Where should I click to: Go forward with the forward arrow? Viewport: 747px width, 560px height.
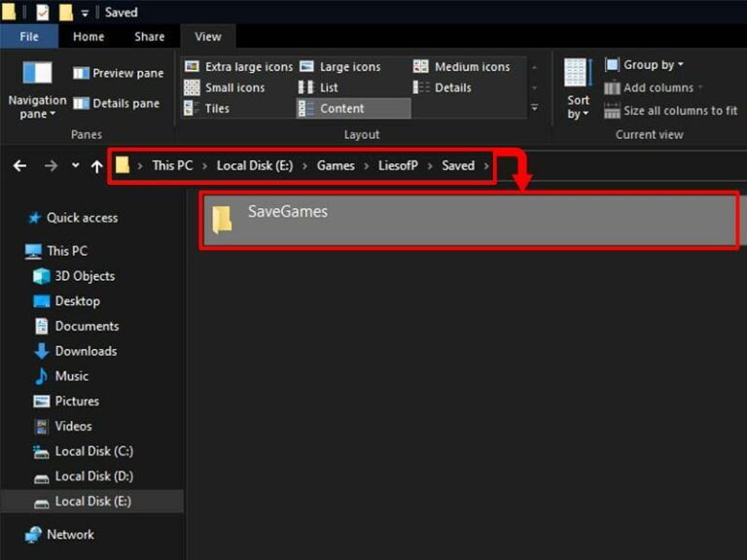click(x=51, y=165)
